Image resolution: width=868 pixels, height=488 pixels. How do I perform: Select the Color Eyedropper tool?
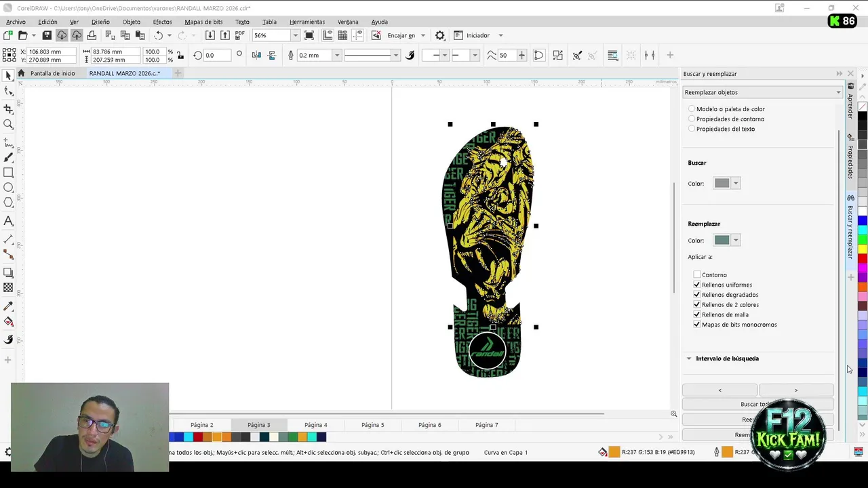(8, 306)
